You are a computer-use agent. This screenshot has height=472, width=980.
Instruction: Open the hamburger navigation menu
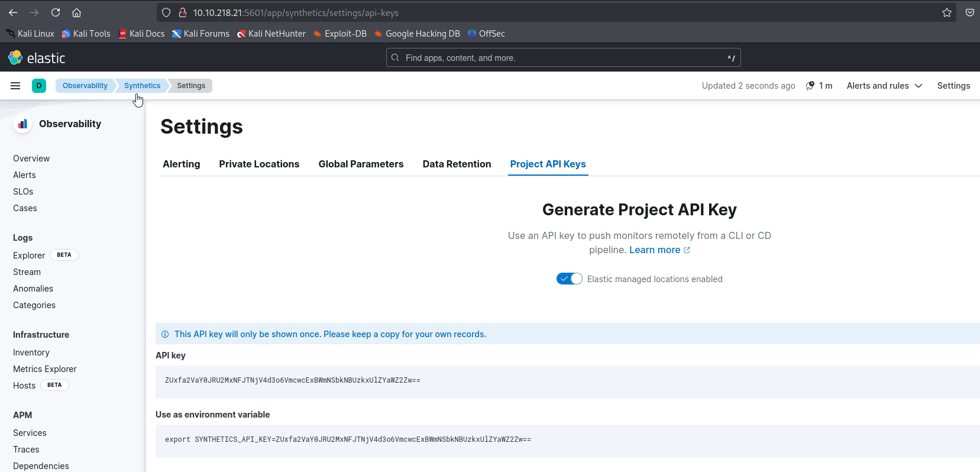[x=15, y=86]
